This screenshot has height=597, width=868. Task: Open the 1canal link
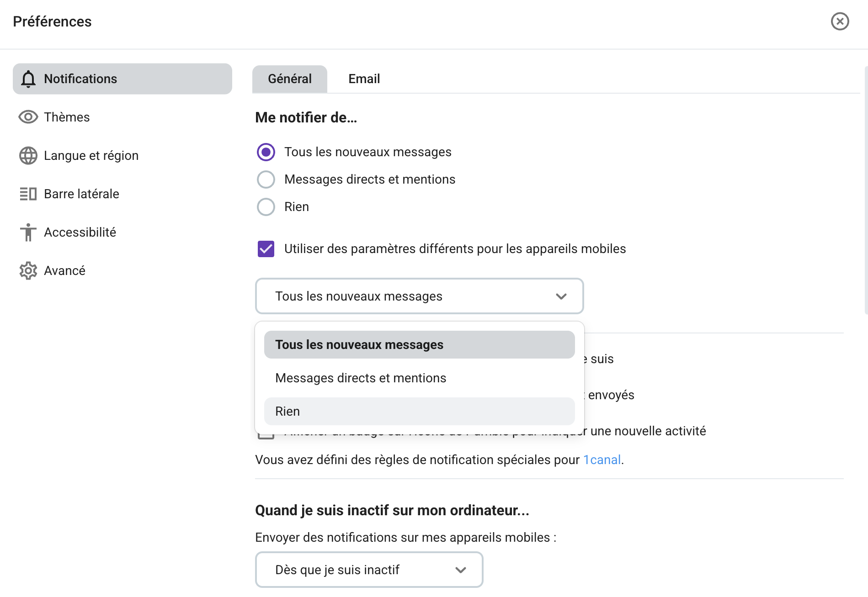click(602, 460)
